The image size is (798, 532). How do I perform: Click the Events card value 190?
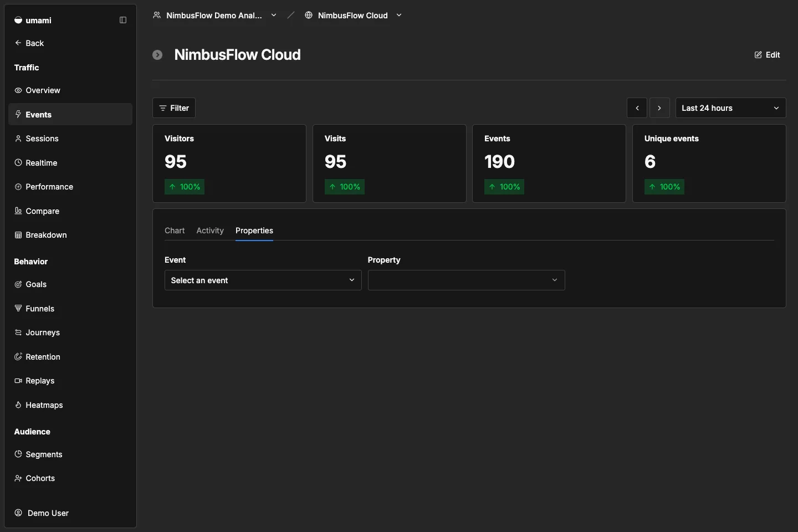tap(500, 161)
